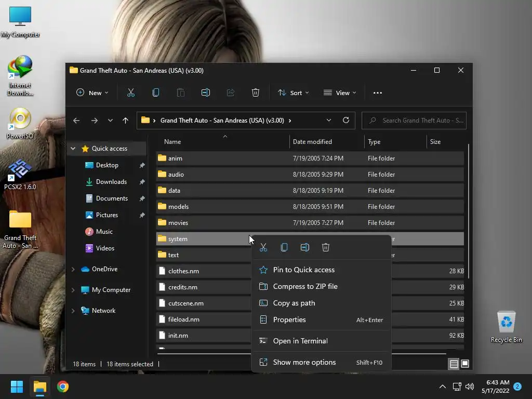
Task: Open the New item dropdown
Action: point(92,92)
